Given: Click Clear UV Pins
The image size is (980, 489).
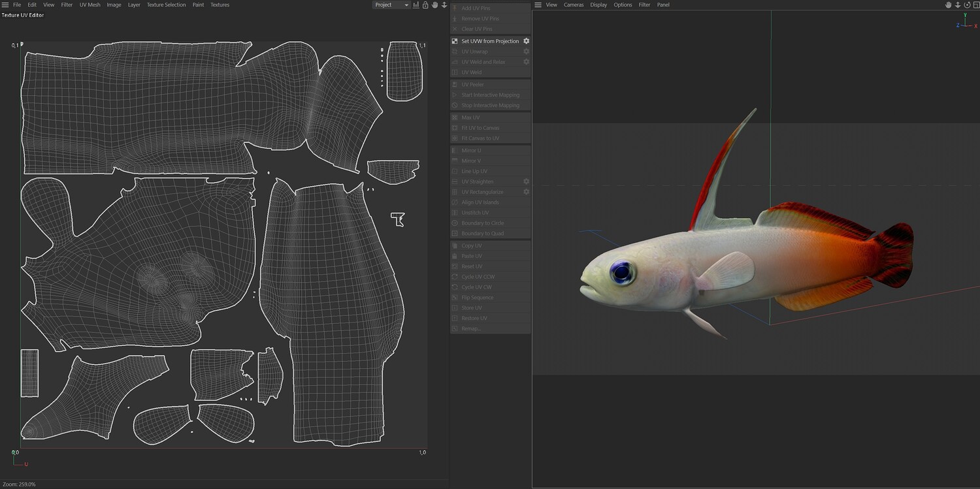Looking at the screenshot, I should (x=490, y=29).
